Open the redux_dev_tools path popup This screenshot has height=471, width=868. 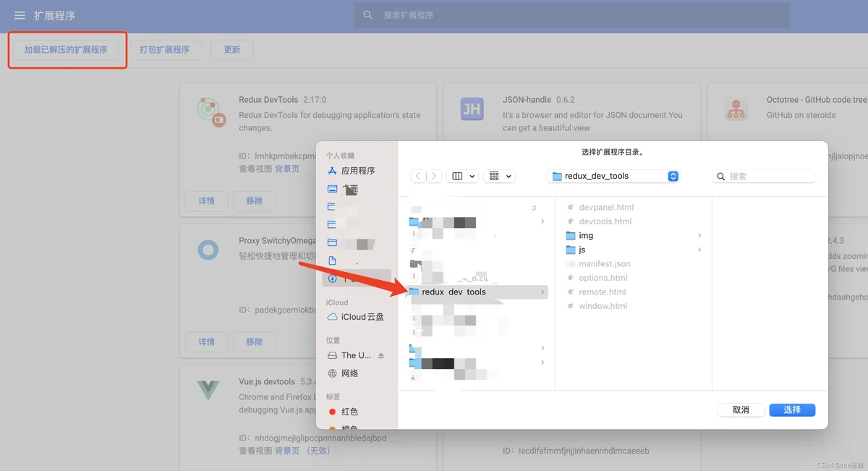tap(613, 176)
